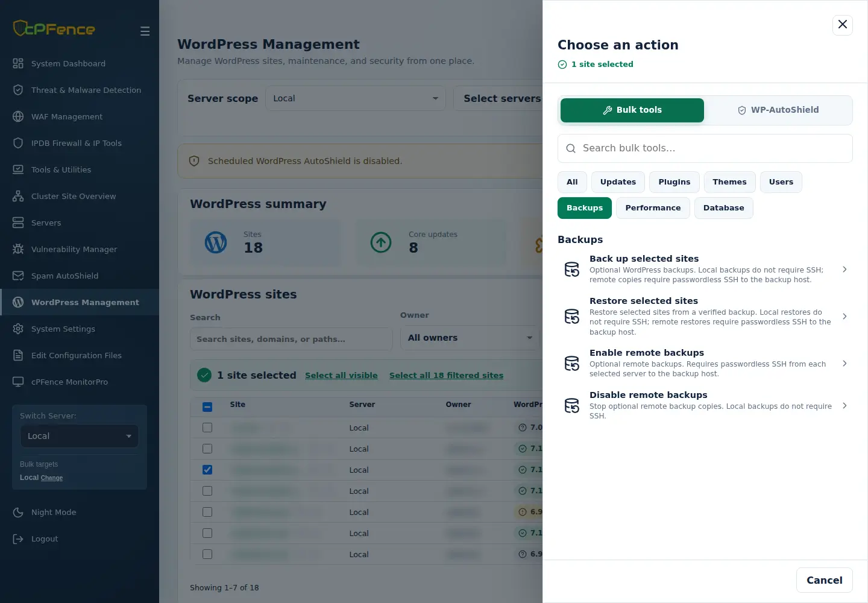Click the Night Mode moon icon
This screenshot has height=603, width=868.
point(18,512)
